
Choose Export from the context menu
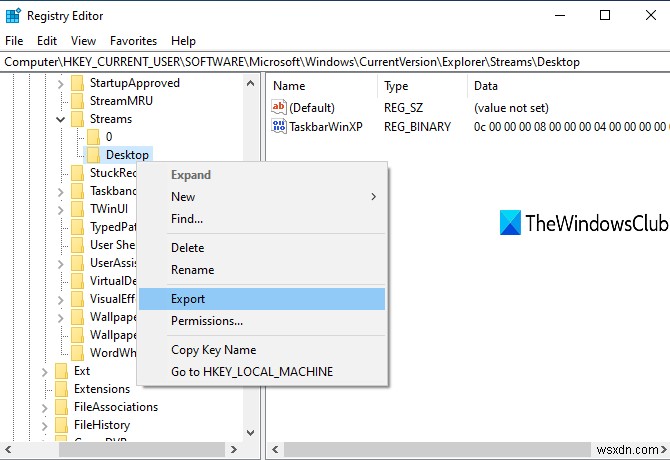click(x=262, y=299)
